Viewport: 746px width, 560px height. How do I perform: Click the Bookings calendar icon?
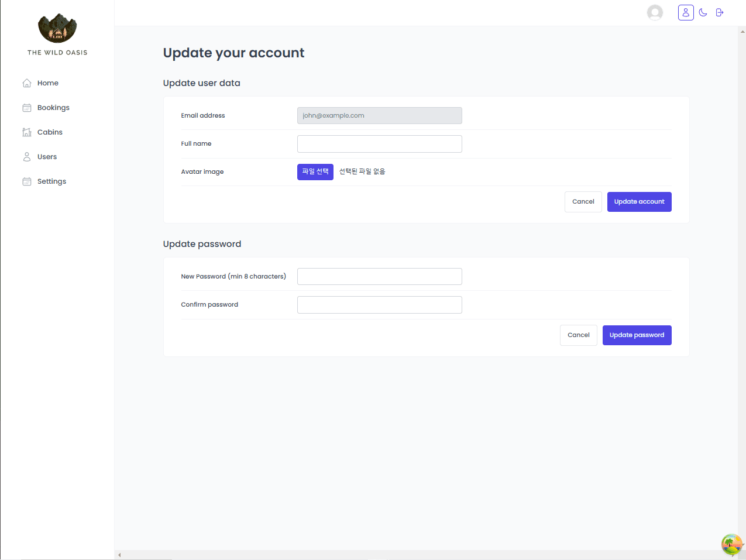tap(27, 108)
